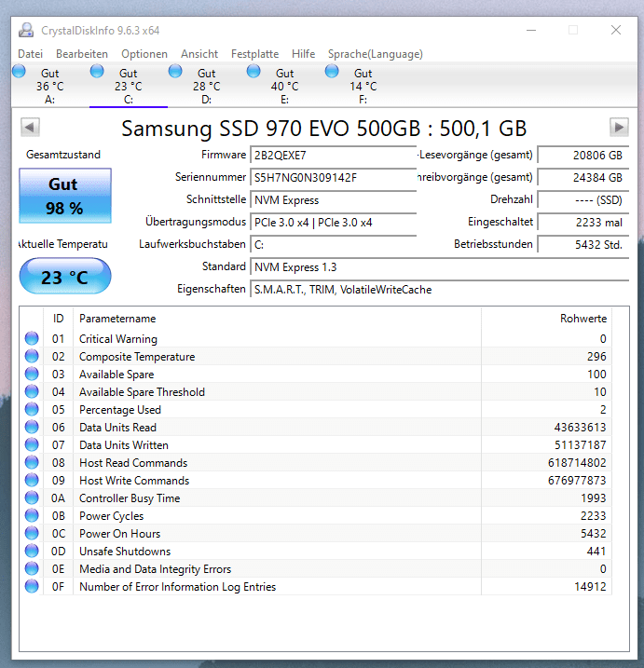Click the ID column header

58,319
